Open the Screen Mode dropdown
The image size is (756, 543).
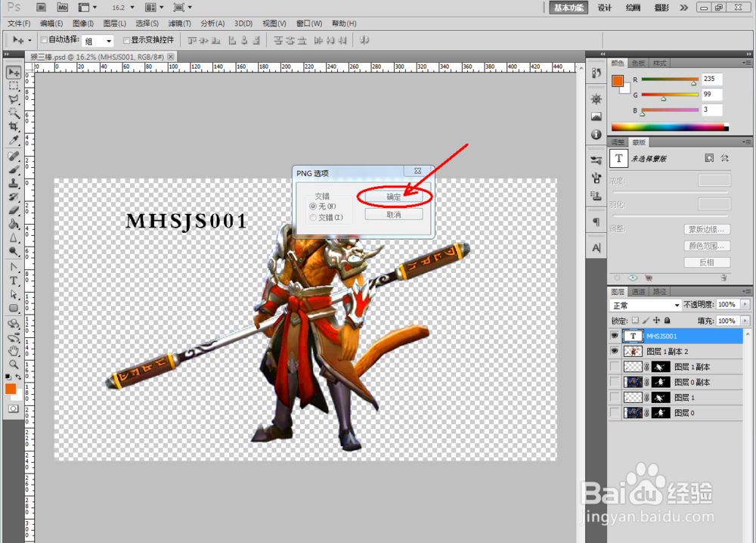click(x=183, y=8)
